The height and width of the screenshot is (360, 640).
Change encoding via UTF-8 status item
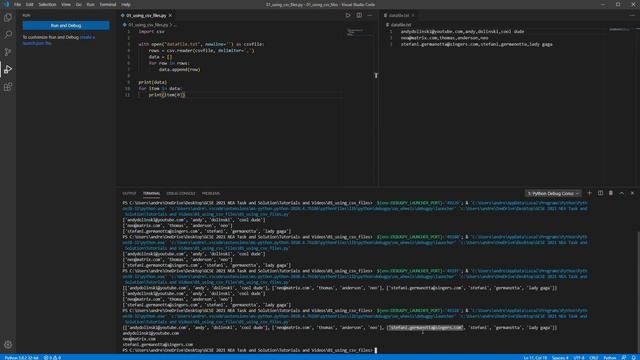tap(579, 358)
